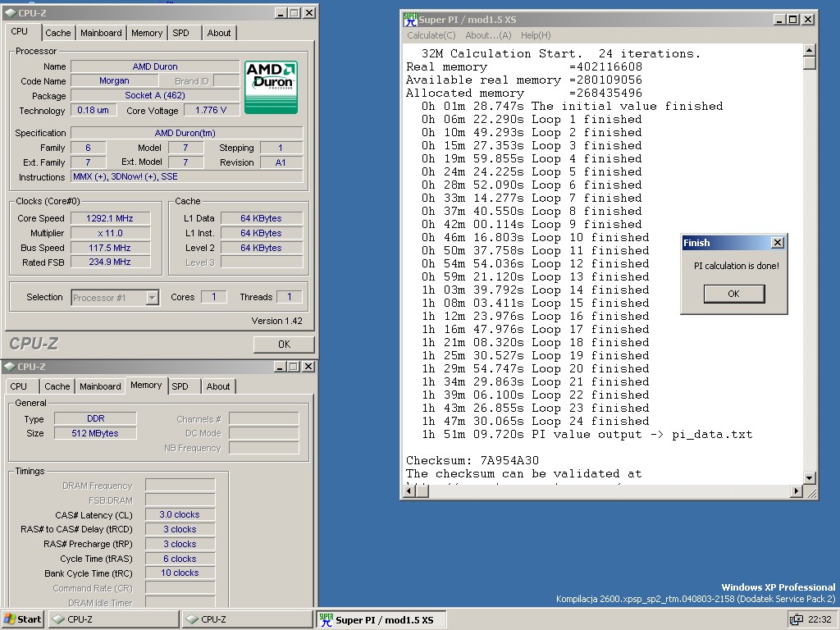The image size is (840, 630).
Task: Open the Calculate(C) menu in Super PI
Action: click(431, 35)
